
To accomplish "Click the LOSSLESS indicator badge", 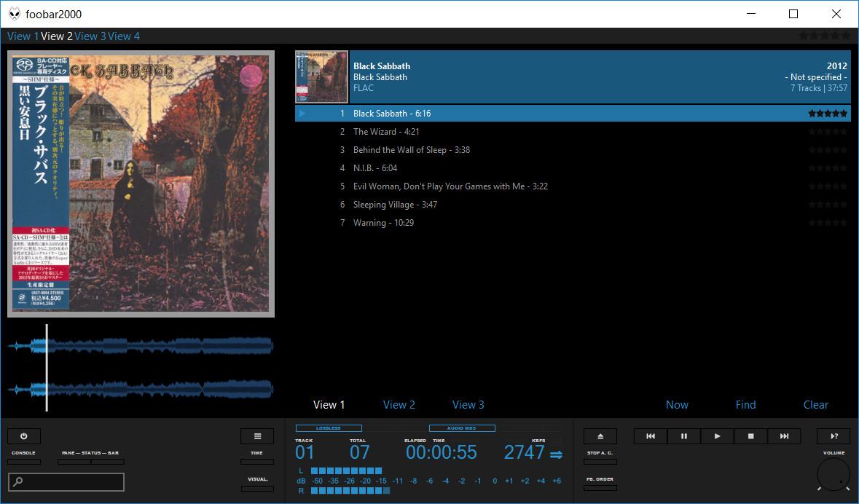I will [329, 428].
